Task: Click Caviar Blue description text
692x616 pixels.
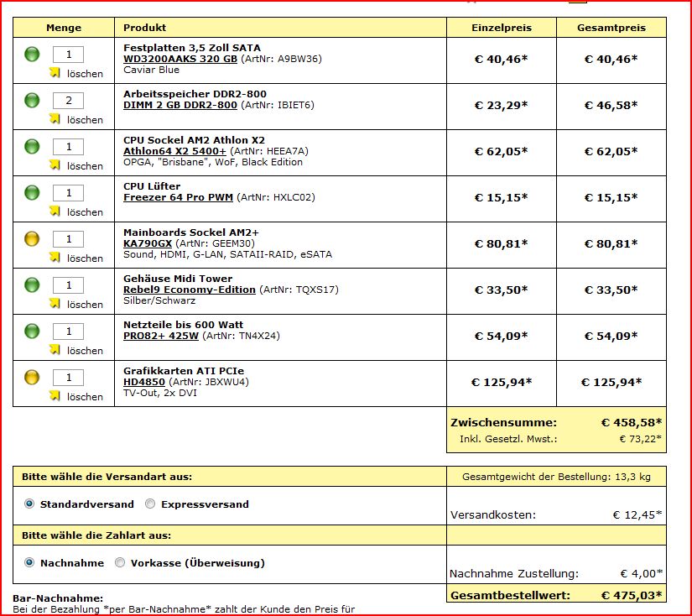Action: [151, 70]
